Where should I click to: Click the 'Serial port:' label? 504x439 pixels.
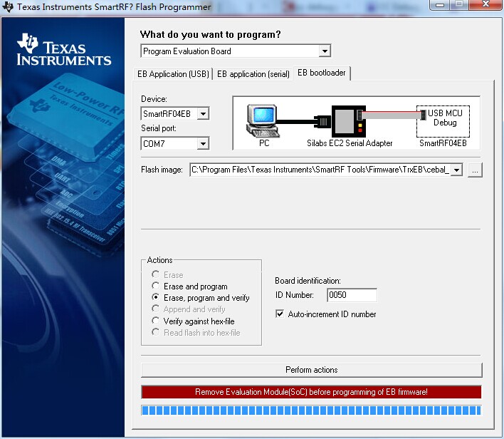159,128
